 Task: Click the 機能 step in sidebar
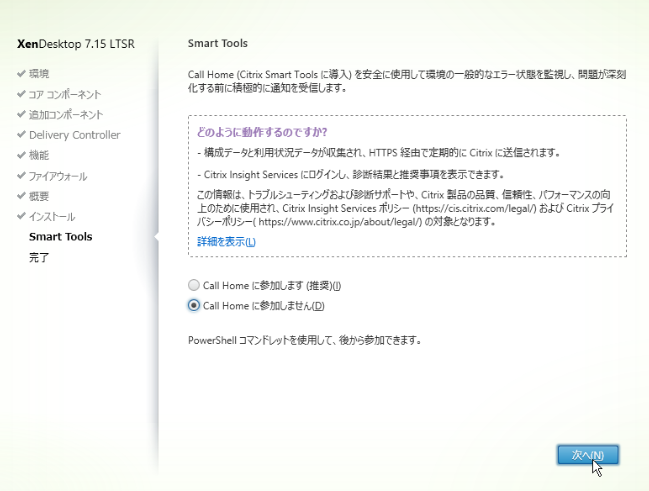(39, 155)
